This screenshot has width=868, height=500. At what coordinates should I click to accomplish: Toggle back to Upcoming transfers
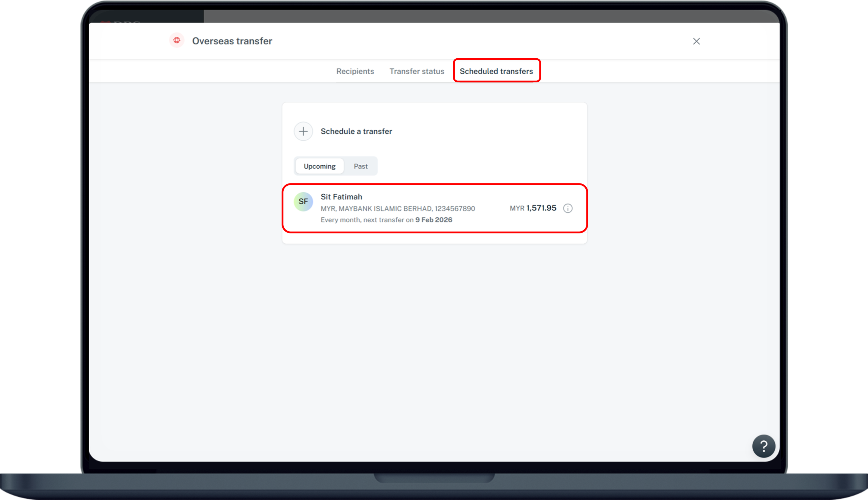tap(319, 166)
